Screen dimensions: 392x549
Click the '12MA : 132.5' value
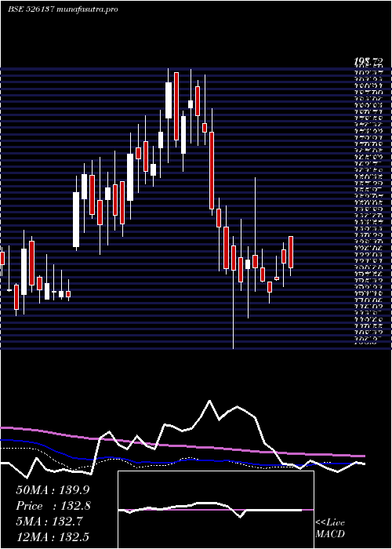(53, 536)
